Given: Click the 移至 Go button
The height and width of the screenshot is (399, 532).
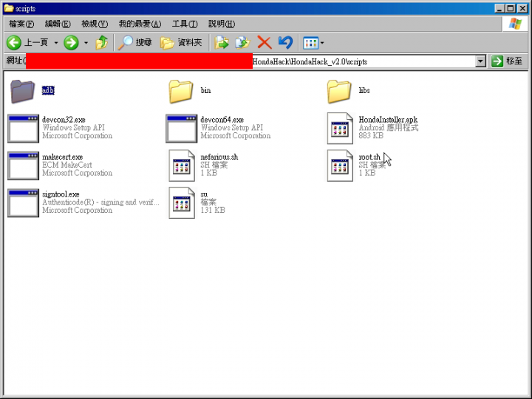Looking at the screenshot, I should pos(507,61).
